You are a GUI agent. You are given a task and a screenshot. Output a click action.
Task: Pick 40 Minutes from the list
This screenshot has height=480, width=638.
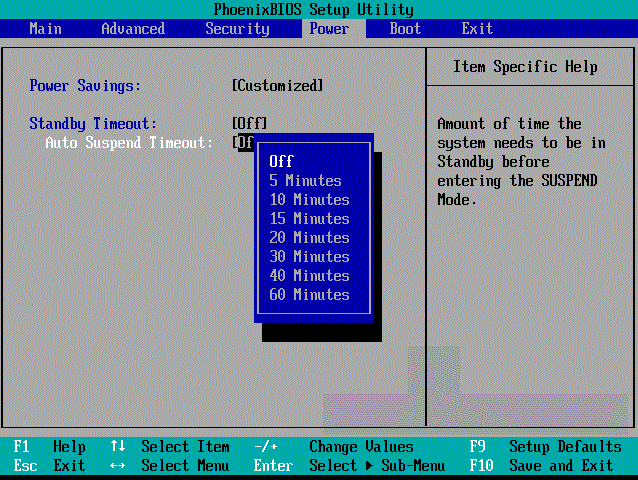(x=309, y=276)
